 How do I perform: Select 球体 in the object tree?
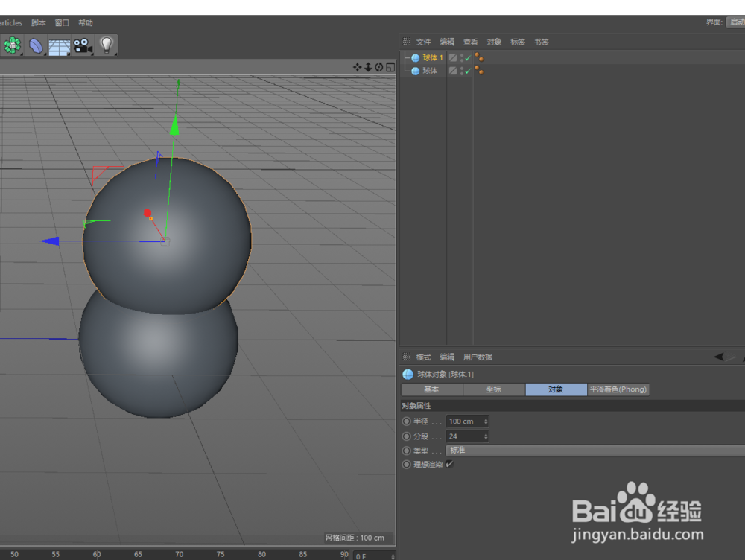[430, 71]
